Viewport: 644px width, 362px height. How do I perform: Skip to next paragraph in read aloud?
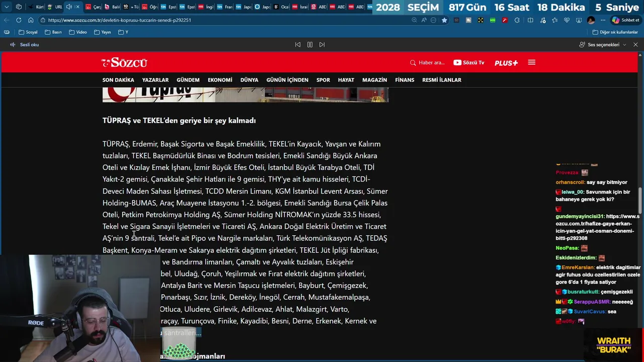pos(322,45)
